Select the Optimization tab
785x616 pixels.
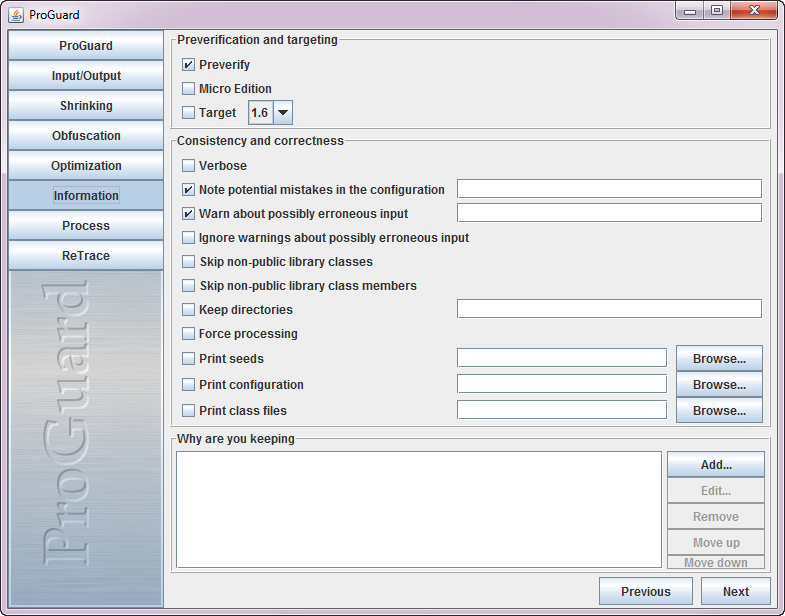coord(86,166)
